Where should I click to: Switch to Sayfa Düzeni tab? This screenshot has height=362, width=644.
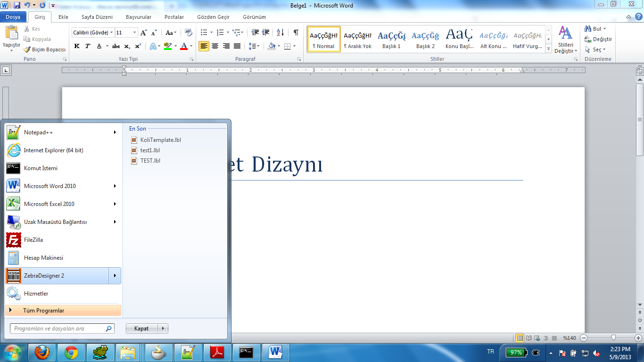[x=97, y=17]
